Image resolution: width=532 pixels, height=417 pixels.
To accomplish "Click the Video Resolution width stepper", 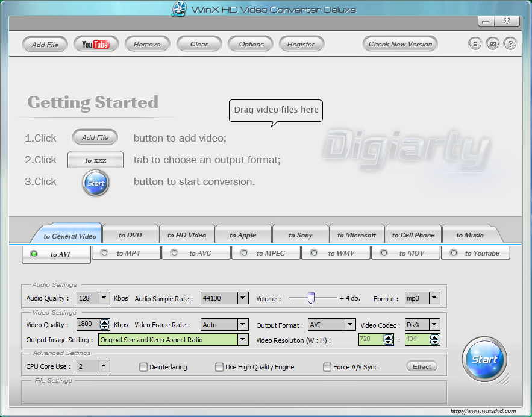I will pyautogui.click(x=388, y=339).
